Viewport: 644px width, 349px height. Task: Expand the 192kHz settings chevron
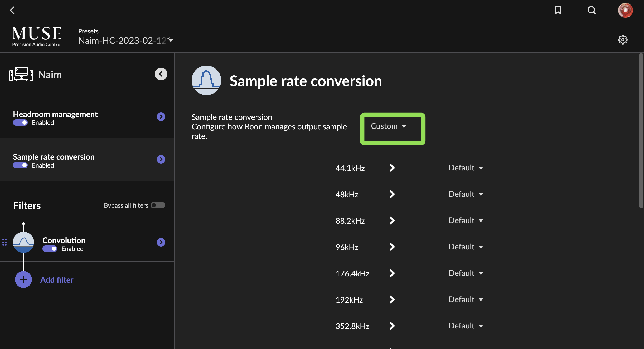[x=392, y=299]
